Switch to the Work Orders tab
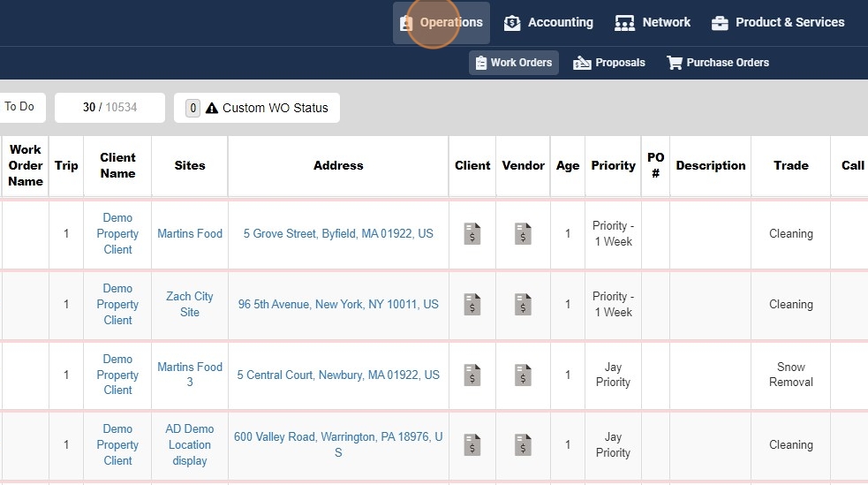Viewport: 868px width, 485px height. click(514, 63)
